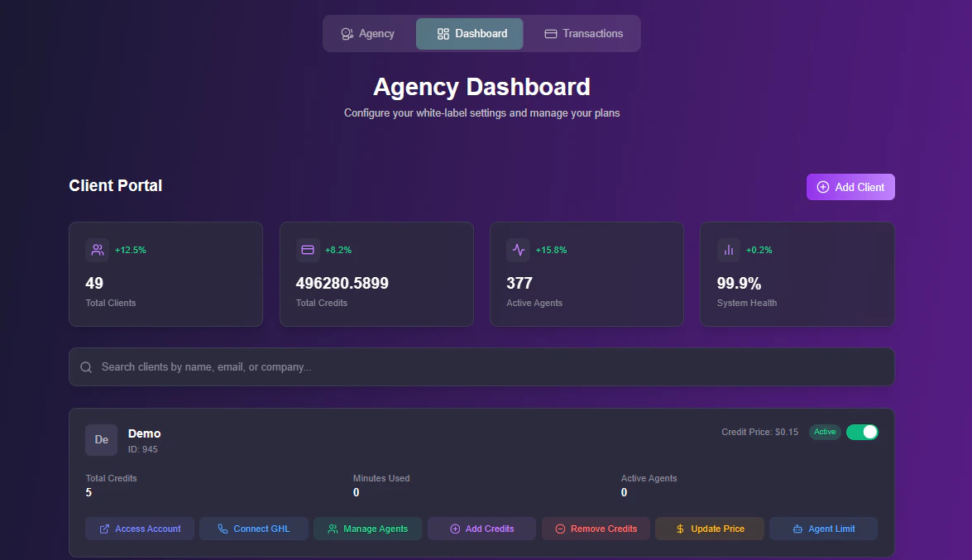Click the Active status badge for Demo
The height and width of the screenshot is (560, 972).
click(x=825, y=432)
